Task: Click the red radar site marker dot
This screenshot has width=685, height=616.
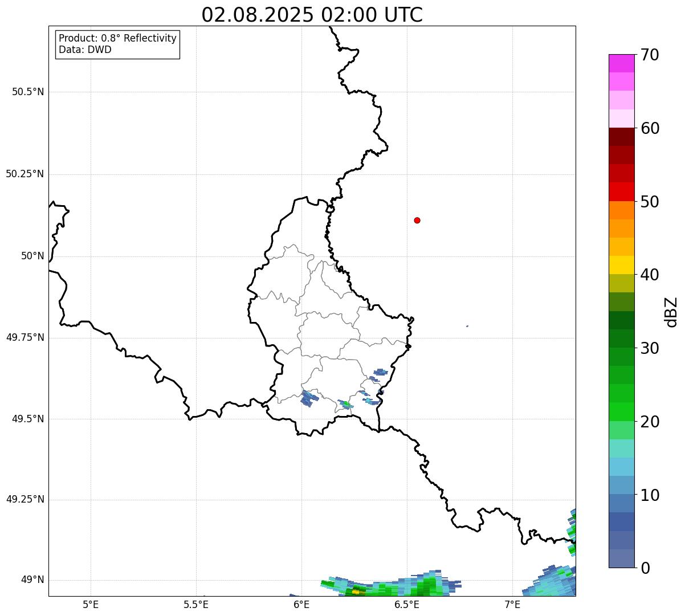Action: click(x=417, y=220)
